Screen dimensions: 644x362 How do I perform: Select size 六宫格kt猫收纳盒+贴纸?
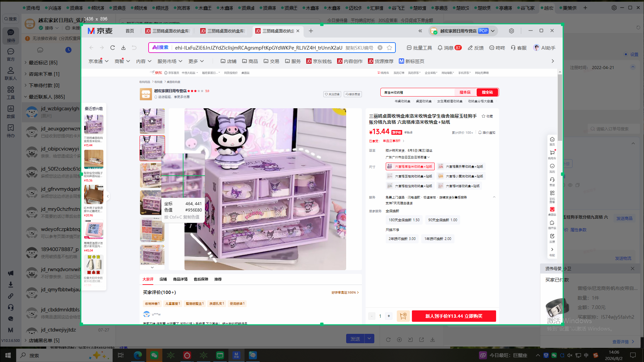pyautogui.click(x=459, y=186)
